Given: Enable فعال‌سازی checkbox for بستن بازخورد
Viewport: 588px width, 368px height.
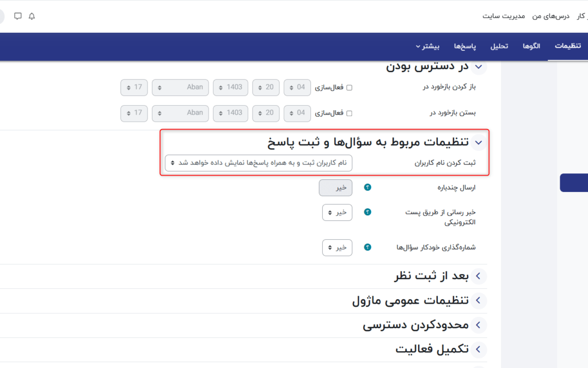Looking at the screenshot, I should (x=350, y=113).
